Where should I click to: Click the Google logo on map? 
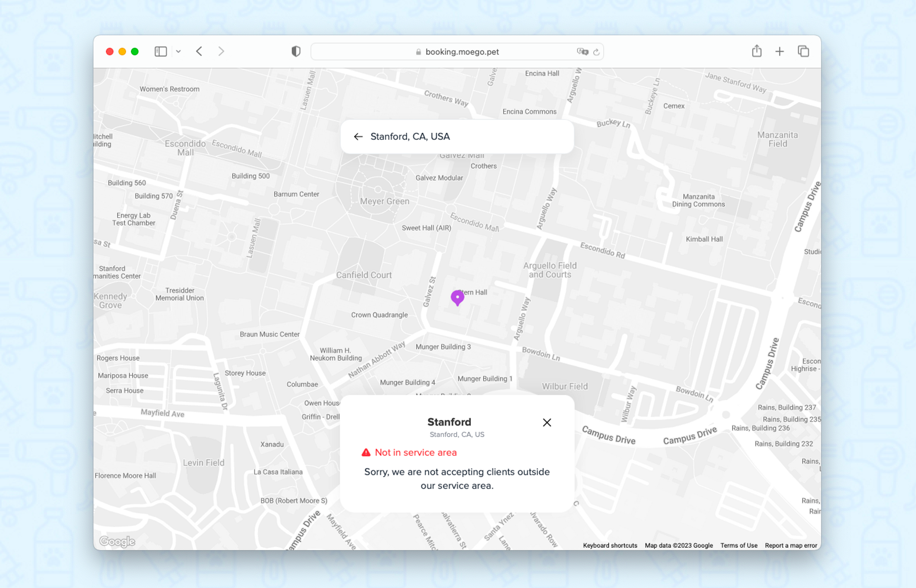point(117,541)
